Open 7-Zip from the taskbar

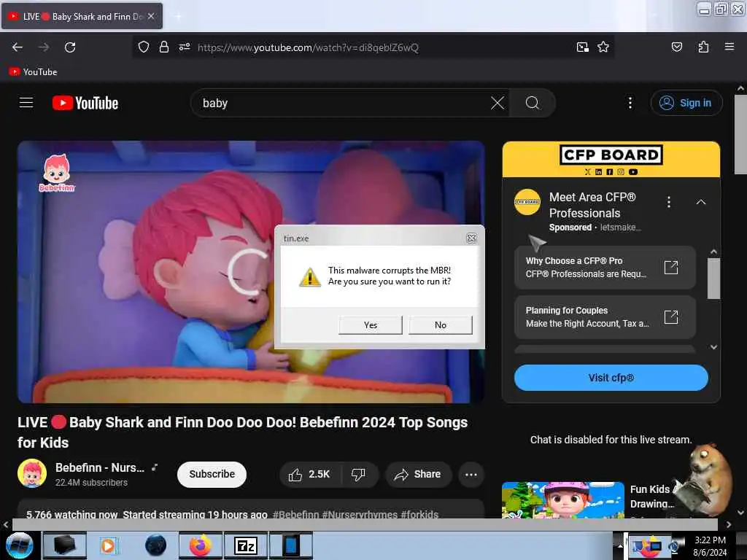coord(246,545)
